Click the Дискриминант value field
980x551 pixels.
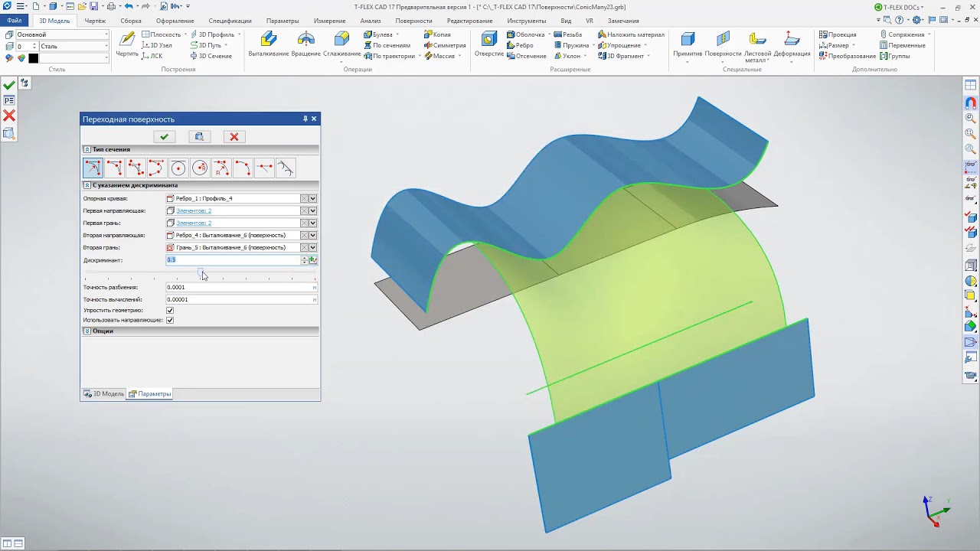tap(234, 260)
